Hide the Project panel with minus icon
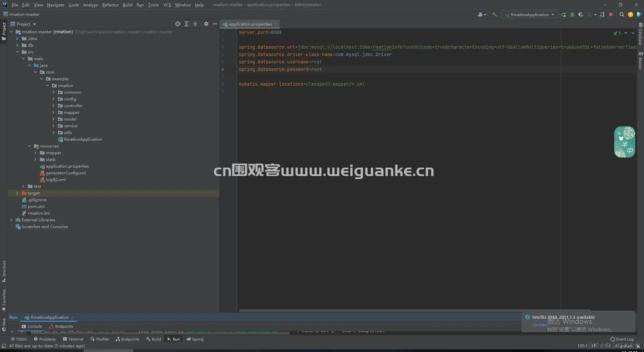This screenshot has width=644, height=352. (215, 24)
